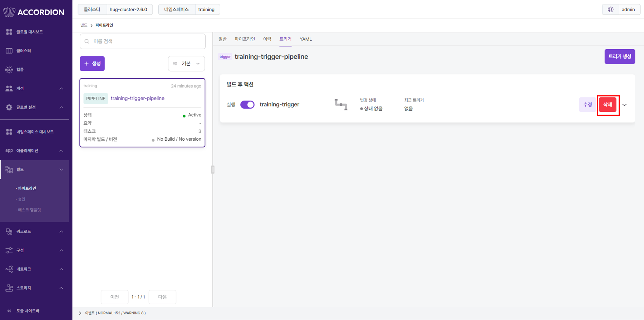This screenshot has width=644, height=320.
Task: Open the cluster selector hug-cluster-2.6.0
Action: [x=115, y=10]
